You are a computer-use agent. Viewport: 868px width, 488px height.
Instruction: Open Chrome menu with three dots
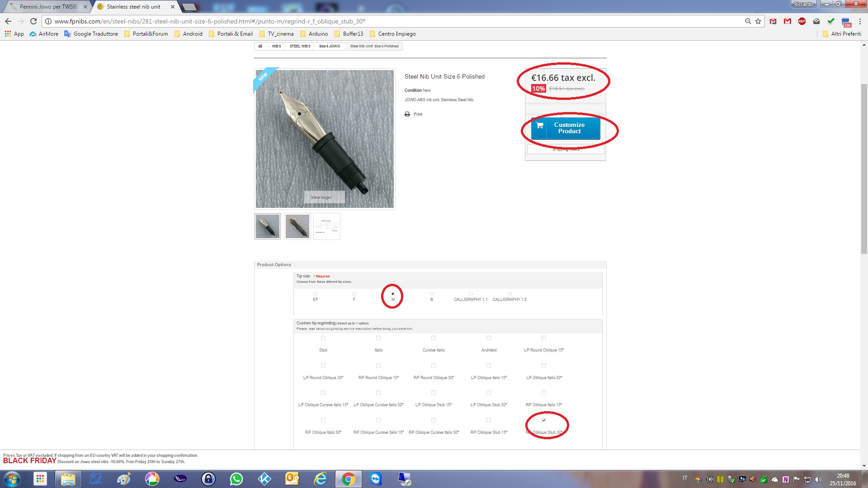[x=860, y=21]
